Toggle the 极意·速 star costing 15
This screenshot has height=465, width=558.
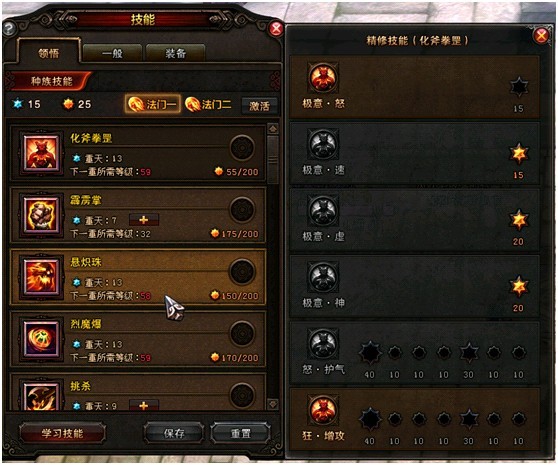pyautogui.click(x=519, y=153)
